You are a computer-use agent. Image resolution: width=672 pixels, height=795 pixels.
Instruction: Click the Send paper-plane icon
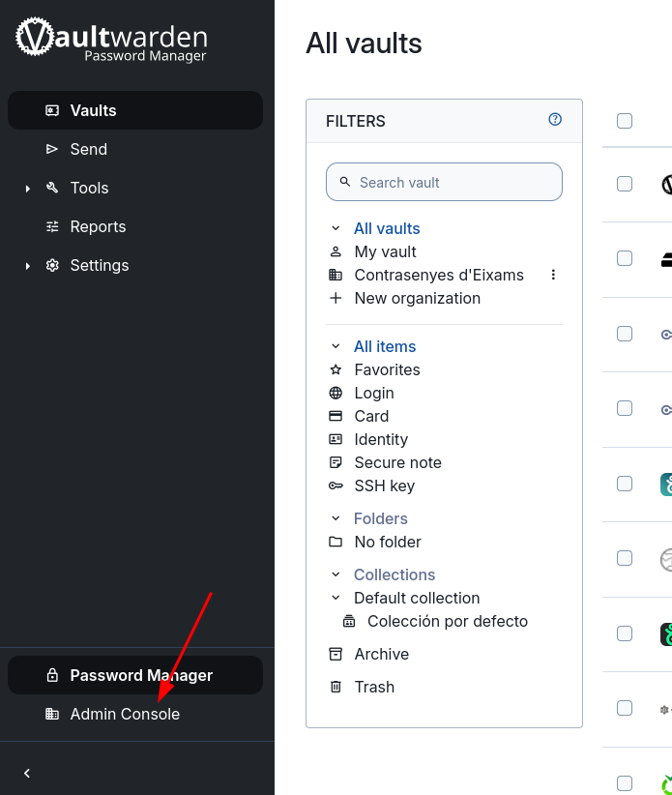(52, 149)
